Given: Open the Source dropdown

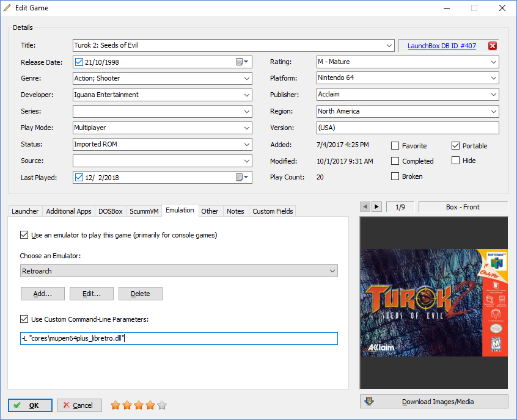Looking at the screenshot, I should 247,161.
